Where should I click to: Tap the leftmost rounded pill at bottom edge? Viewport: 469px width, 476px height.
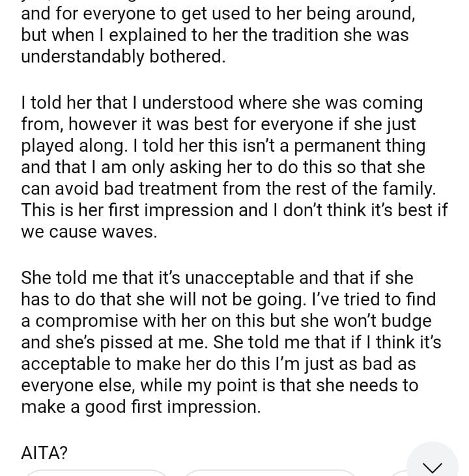pos(96,473)
